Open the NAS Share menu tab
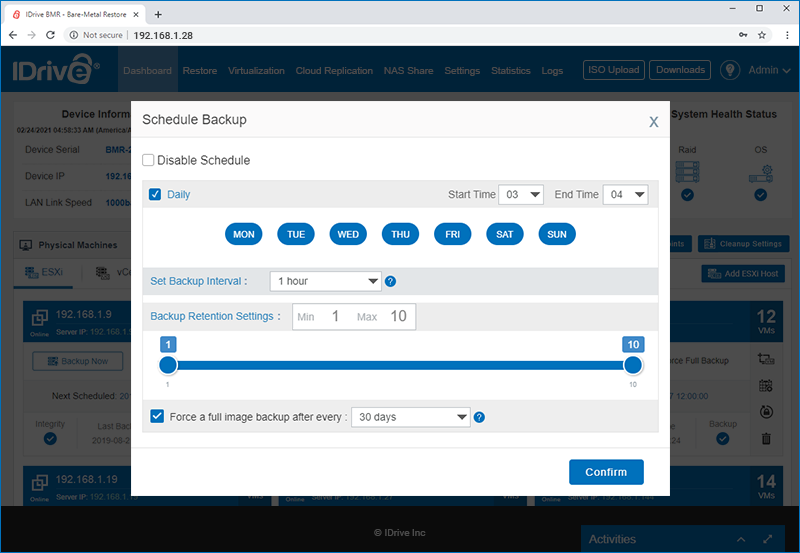Image resolution: width=800 pixels, height=553 pixels. point(409,70)
